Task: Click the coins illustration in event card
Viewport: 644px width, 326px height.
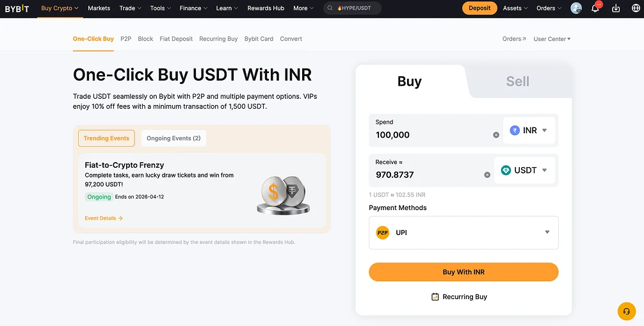Action: [x=284, y=195]
